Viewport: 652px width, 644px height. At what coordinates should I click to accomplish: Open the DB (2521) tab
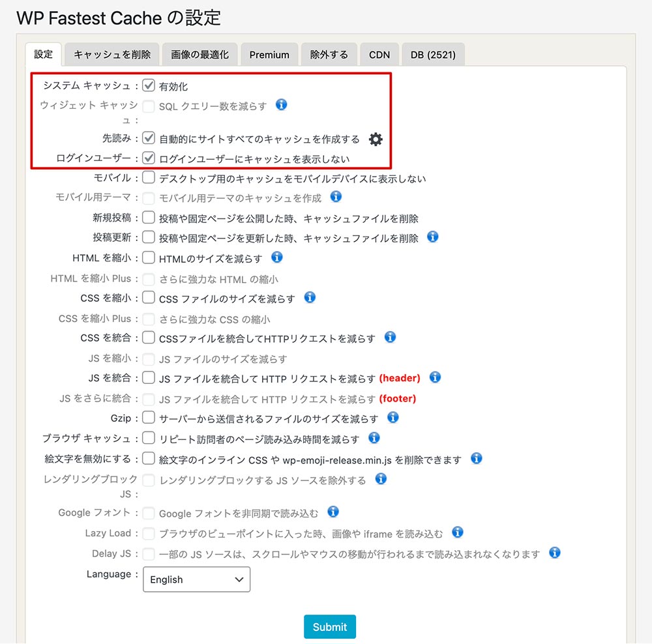433,55
